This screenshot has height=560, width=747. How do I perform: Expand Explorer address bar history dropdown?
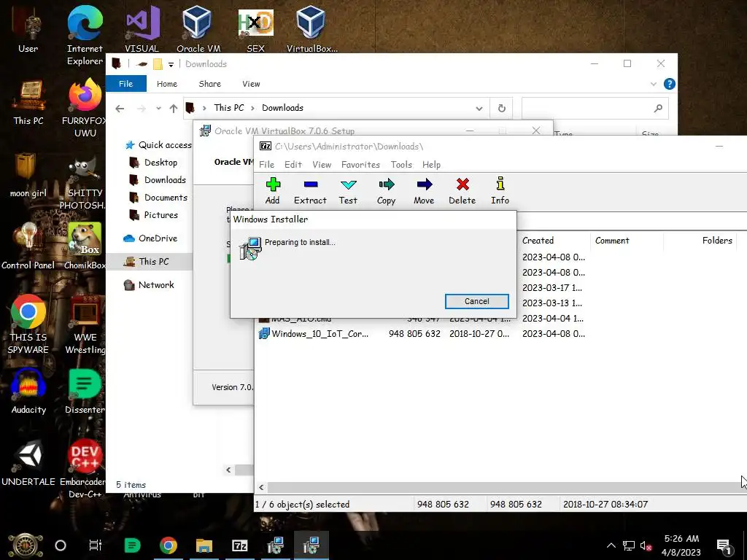click(x=479, y=109)
